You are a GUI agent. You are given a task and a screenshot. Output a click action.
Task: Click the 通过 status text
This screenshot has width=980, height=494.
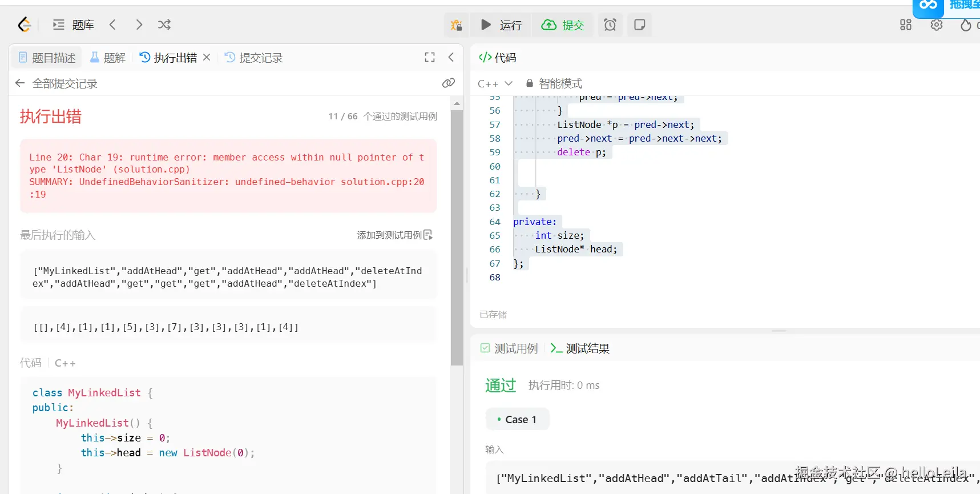[x=501, y=385]
